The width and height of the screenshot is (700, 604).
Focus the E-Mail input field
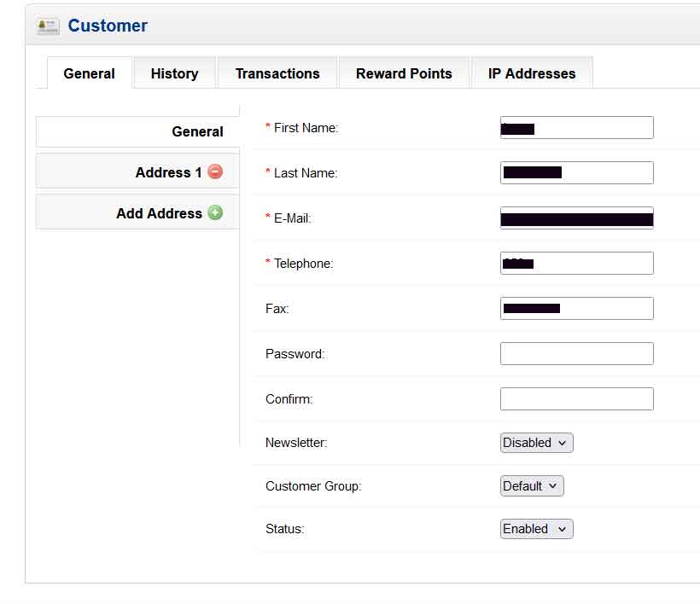577,218
